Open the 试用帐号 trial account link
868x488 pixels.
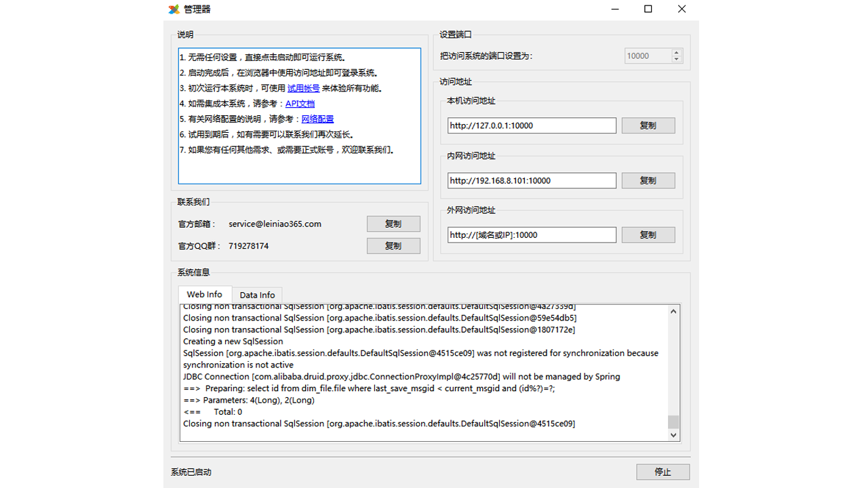click(x=303, y=88)
